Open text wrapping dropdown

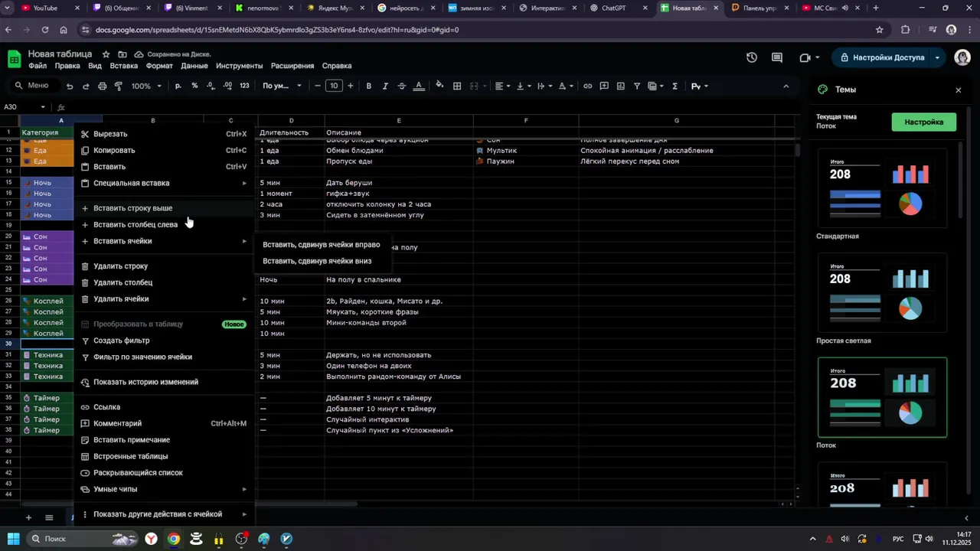pyautogui.click(x=545, y=86)
